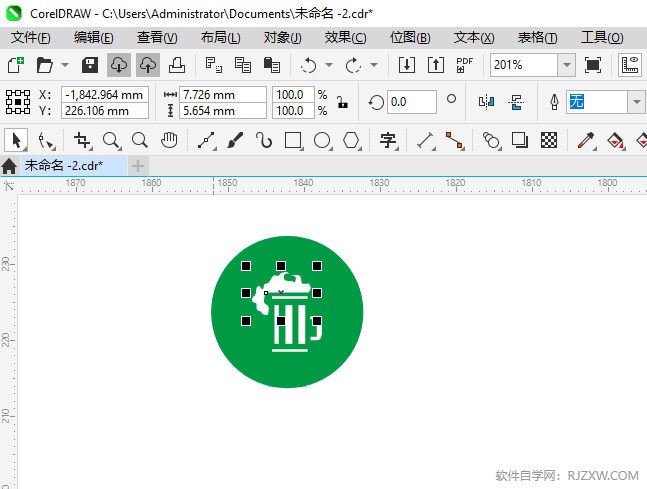
Task: Click the Open folder icon
Action: pos(44,65)
